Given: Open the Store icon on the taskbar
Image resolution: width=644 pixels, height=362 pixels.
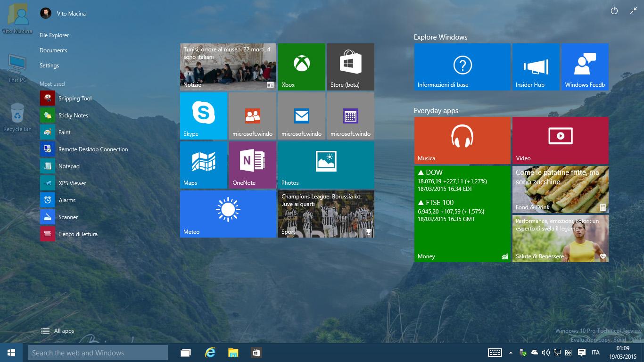Looking at the screenshot, I should pyautogui.click(x=256, y=353).
